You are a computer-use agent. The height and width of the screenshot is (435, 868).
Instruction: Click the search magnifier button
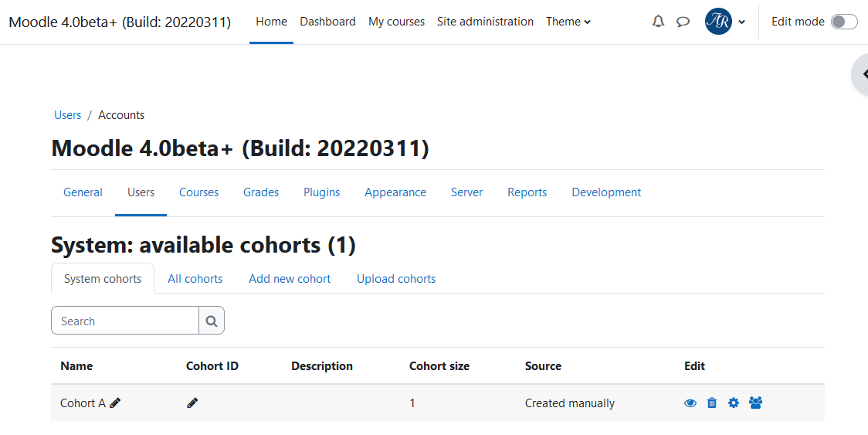pos(212,321)
